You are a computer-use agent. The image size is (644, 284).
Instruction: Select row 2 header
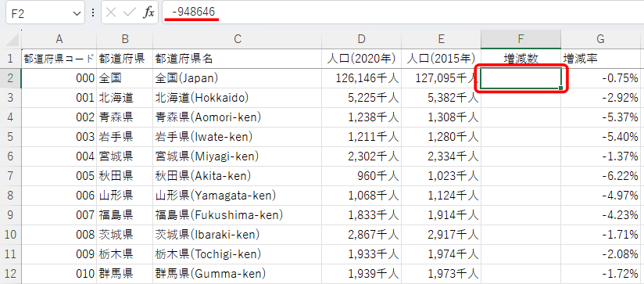[11, 78]
